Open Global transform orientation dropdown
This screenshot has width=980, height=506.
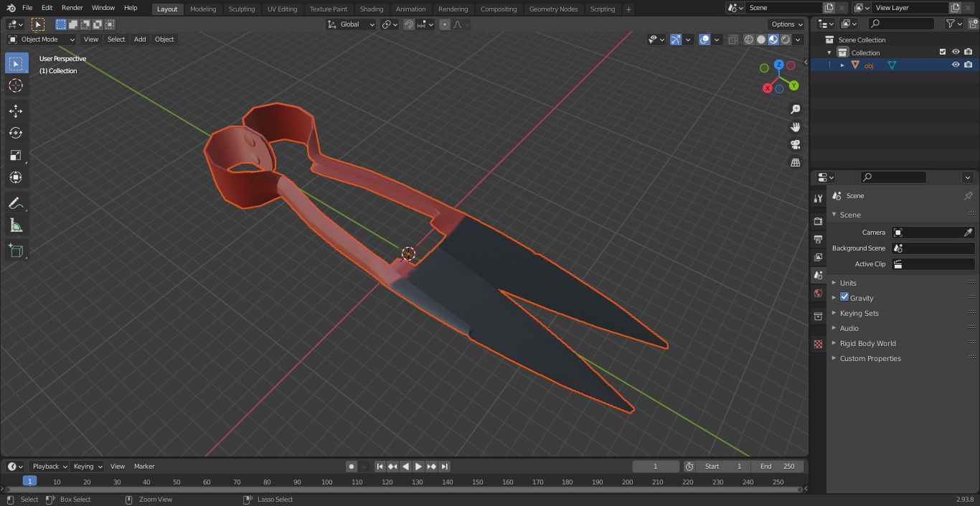point(352,24)
